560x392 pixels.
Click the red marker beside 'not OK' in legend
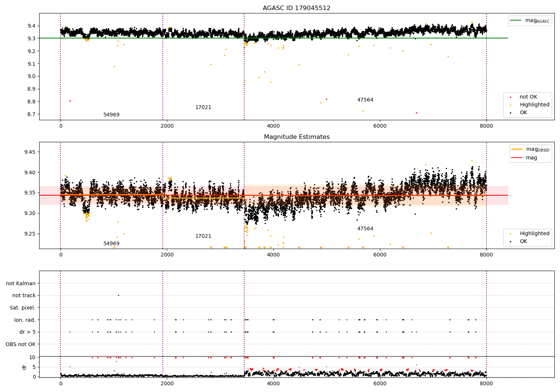[x=510, y=97]
